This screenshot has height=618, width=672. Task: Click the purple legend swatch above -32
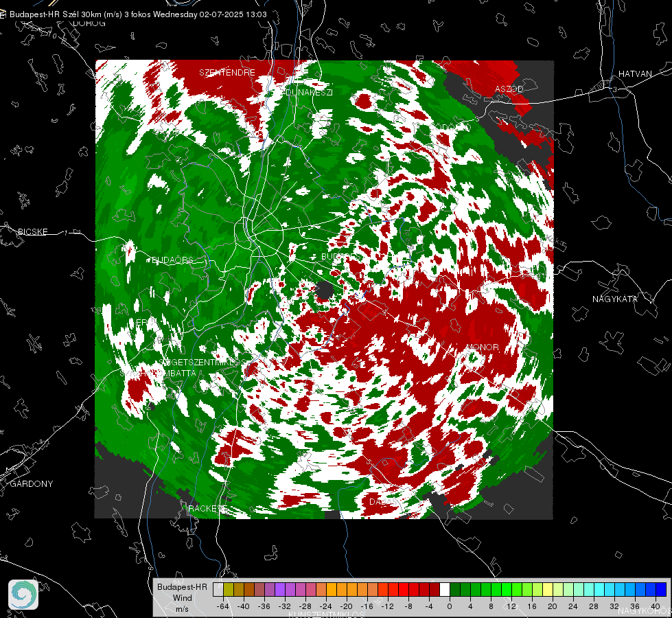click(x=290, y=590)
